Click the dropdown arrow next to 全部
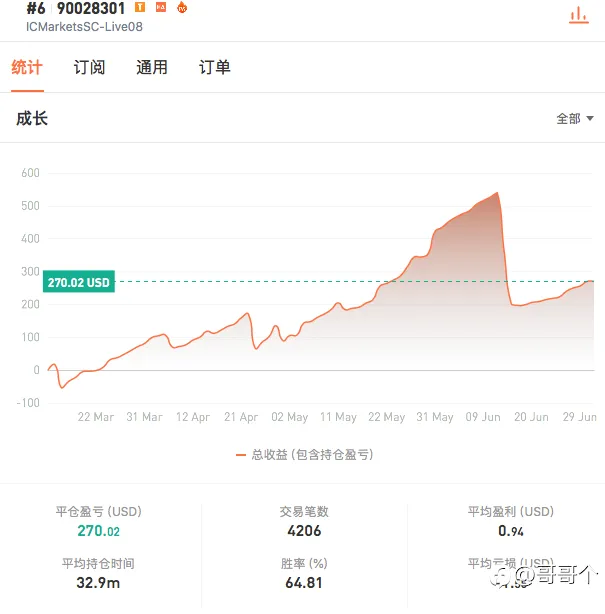This screenshot has width=605, height=614. tap(590, 118)
